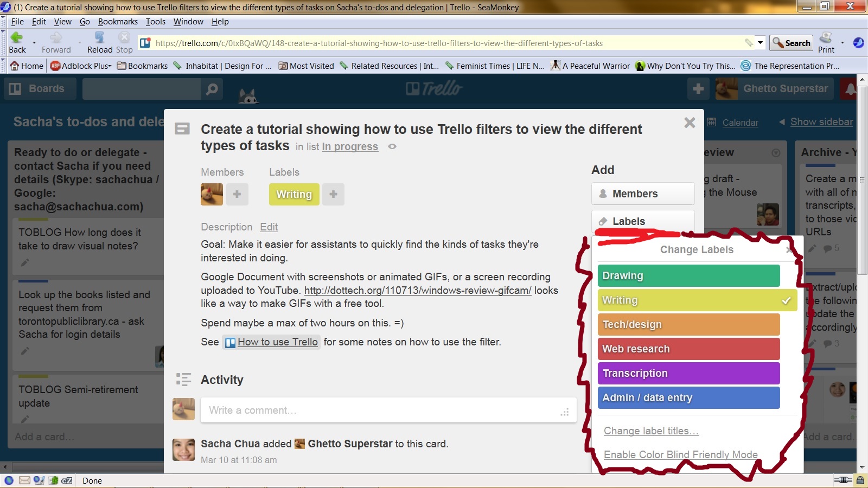Image resolution: width=868 pixels, height=488 pixels.
Task: Open the How to use Trello card link
Action: coord(271,342)
